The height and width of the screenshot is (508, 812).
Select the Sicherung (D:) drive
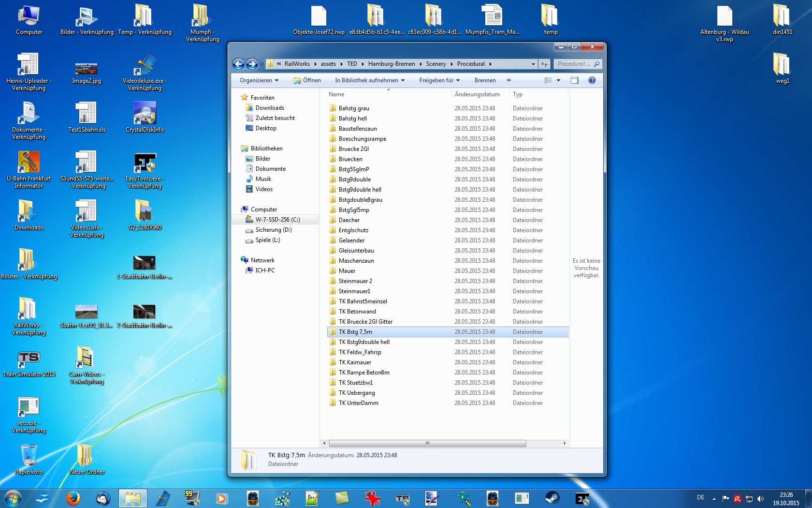click(x=273, y=230)
